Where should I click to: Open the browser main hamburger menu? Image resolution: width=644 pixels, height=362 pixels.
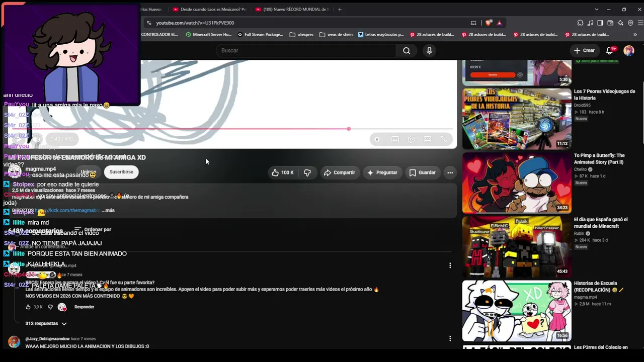(640, 23)
